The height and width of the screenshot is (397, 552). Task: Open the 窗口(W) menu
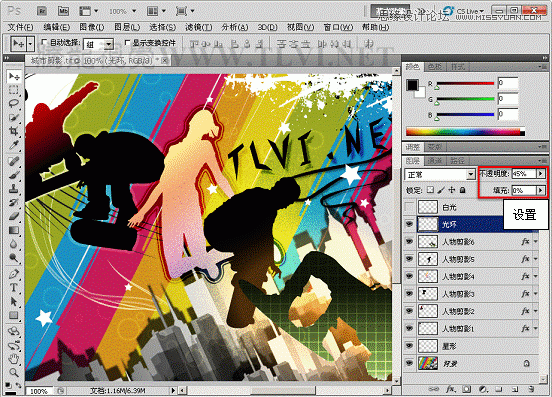click(x=338, y=27)
